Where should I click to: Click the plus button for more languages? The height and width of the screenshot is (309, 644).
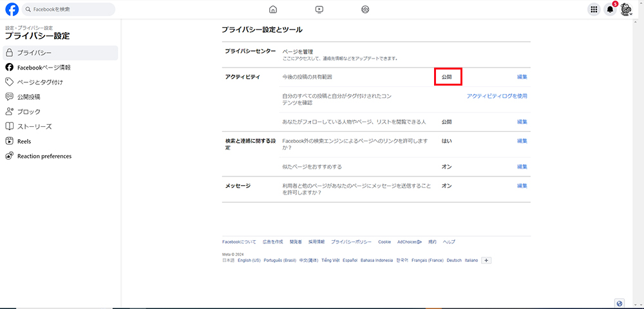coord(486,261)
